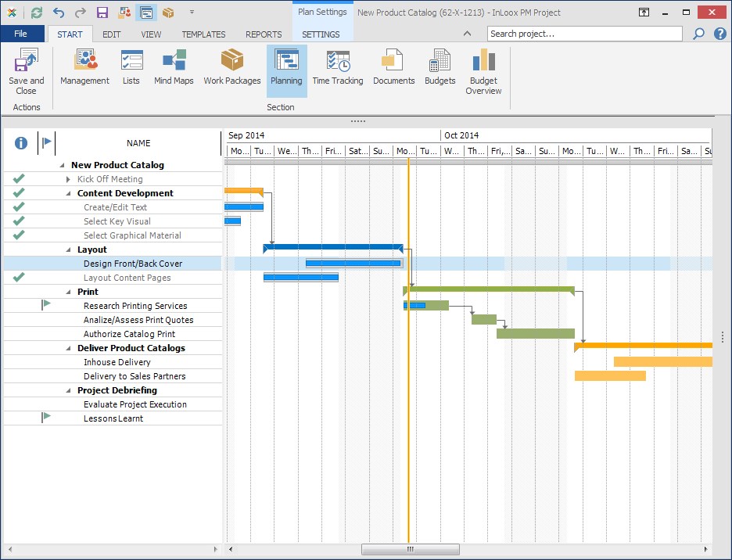Collapse the Content Development group
This screenshot has height=560, width=732.
click(x=68, y=193)
